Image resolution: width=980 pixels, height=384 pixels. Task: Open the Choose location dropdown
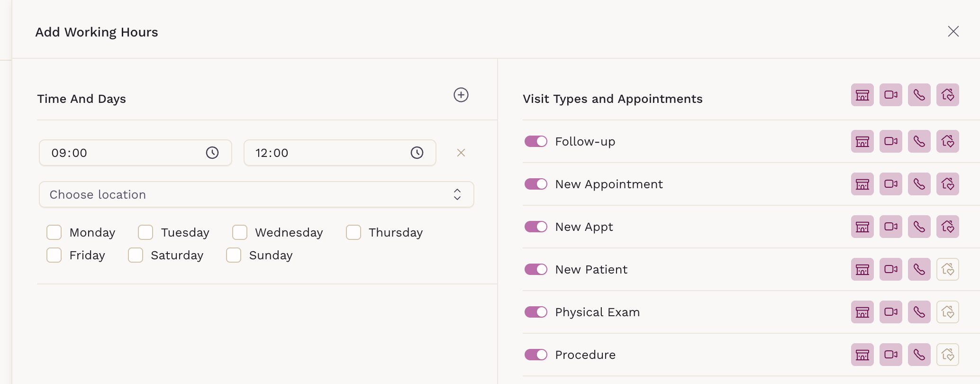click(x=256, y=194)
